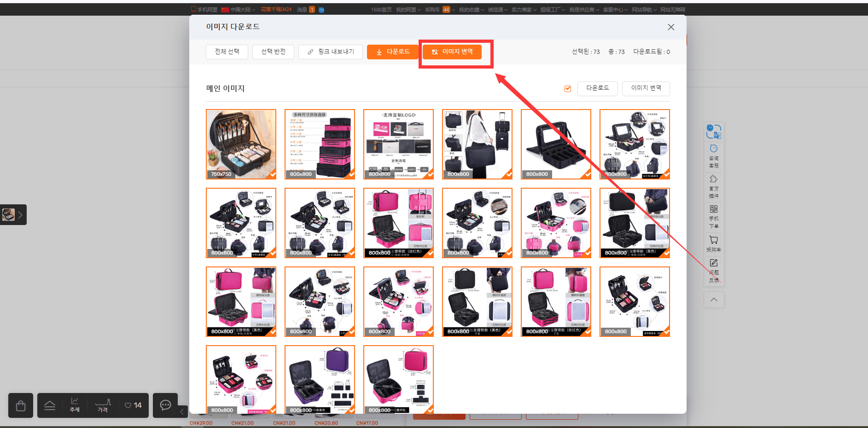Expand the 我的阿里 dropdown menu
Viewport: 868px width, 428px height.
[408, 10]
